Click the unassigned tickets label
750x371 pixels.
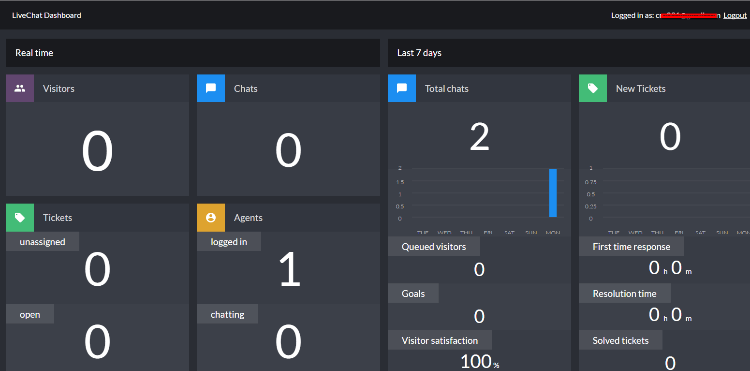(43, 241)
